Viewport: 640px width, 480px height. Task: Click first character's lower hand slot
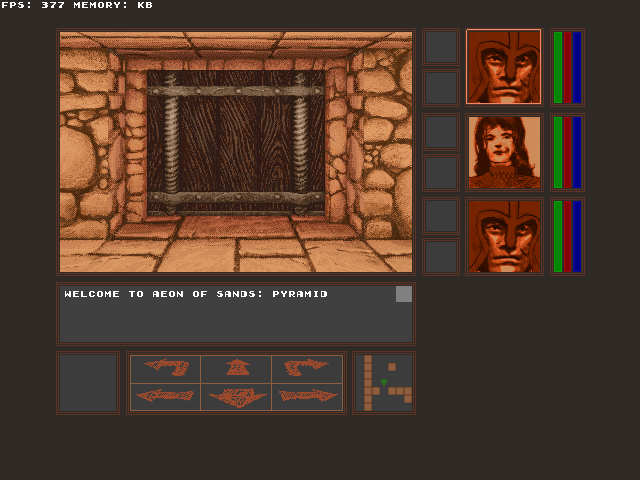pyautogui.click(x=441, y=88)
